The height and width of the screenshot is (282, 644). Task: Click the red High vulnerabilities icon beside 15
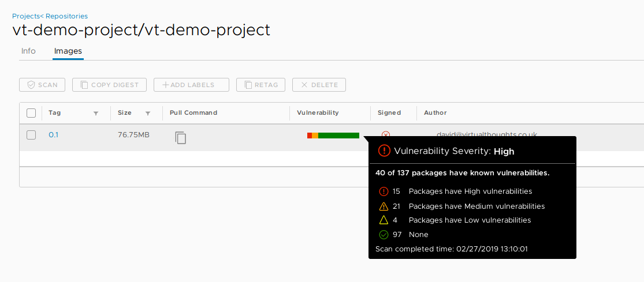pos(384,191)
